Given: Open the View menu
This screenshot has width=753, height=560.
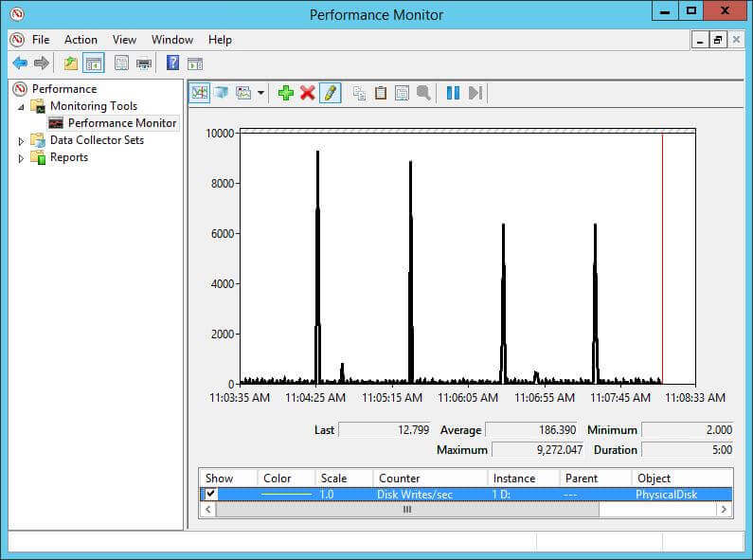Looking at the screenshot, I should tap(124, 40).
